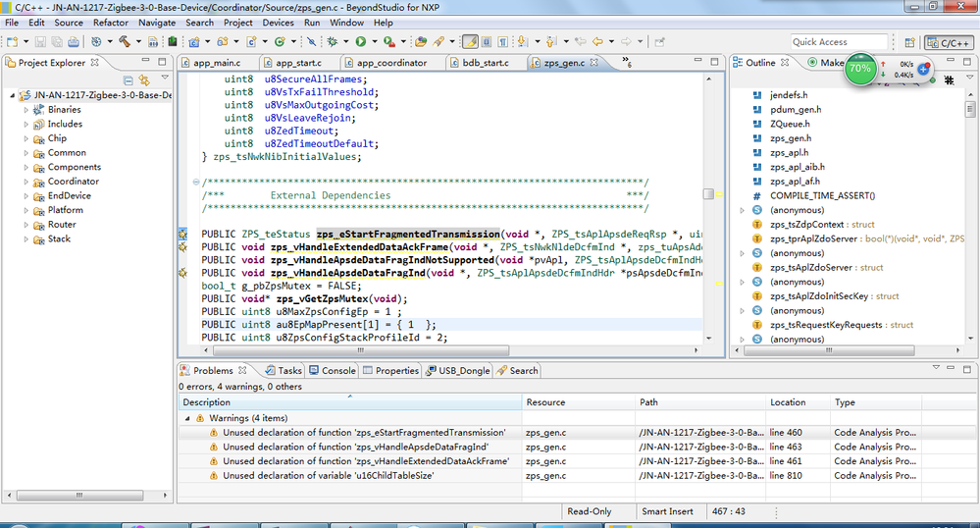Click the Debug bug icon in toolbar
This screenshot has width=980, height=528.
point(334,42)
